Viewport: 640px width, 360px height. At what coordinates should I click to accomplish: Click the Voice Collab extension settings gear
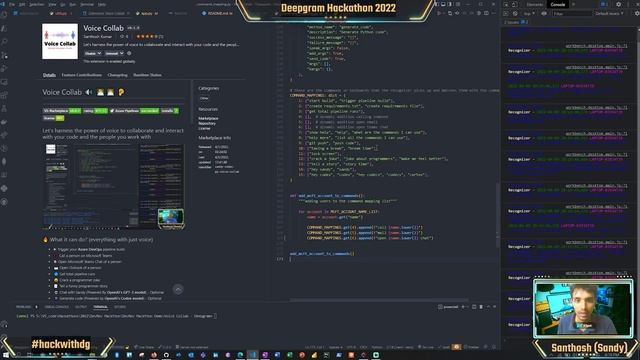[129, 53]
